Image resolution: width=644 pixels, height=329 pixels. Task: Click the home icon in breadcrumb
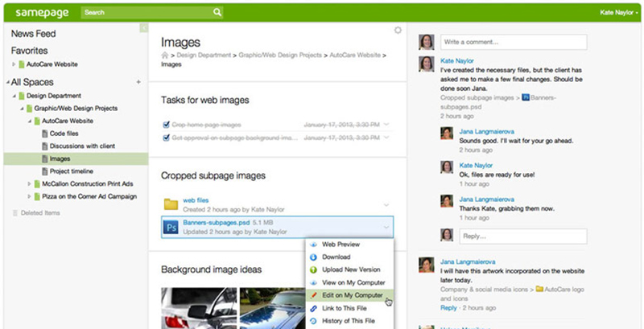(x=166, y=55)
